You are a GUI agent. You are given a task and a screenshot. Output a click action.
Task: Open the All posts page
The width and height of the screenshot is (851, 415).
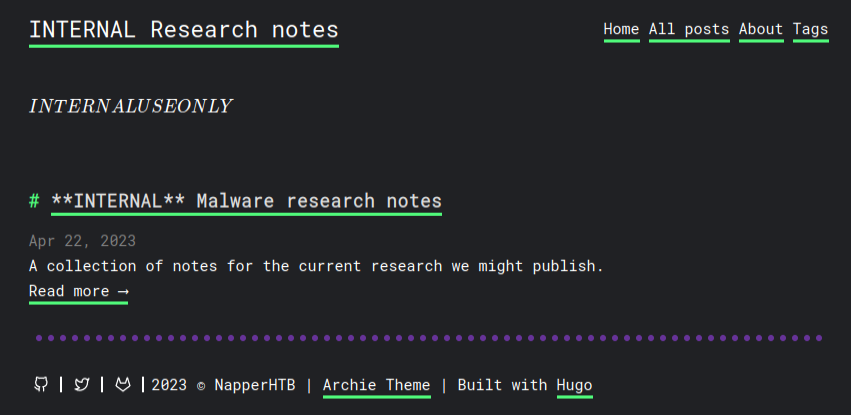[x=689, y=29]
